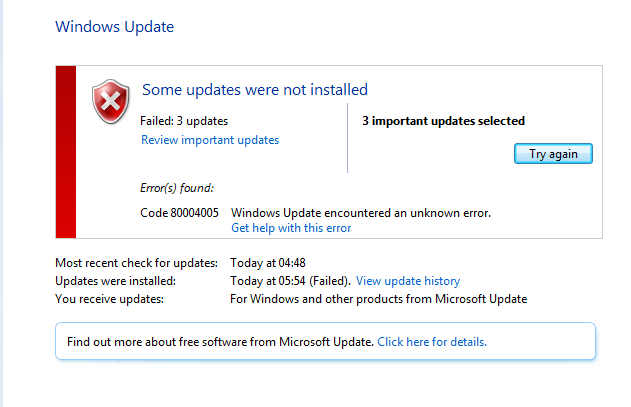Open the Review important updates link
631x407 pixels.
click(210, 140)
